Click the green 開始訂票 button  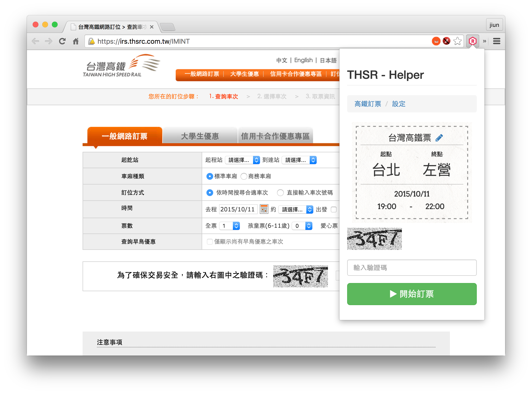(x=412, y=294)
